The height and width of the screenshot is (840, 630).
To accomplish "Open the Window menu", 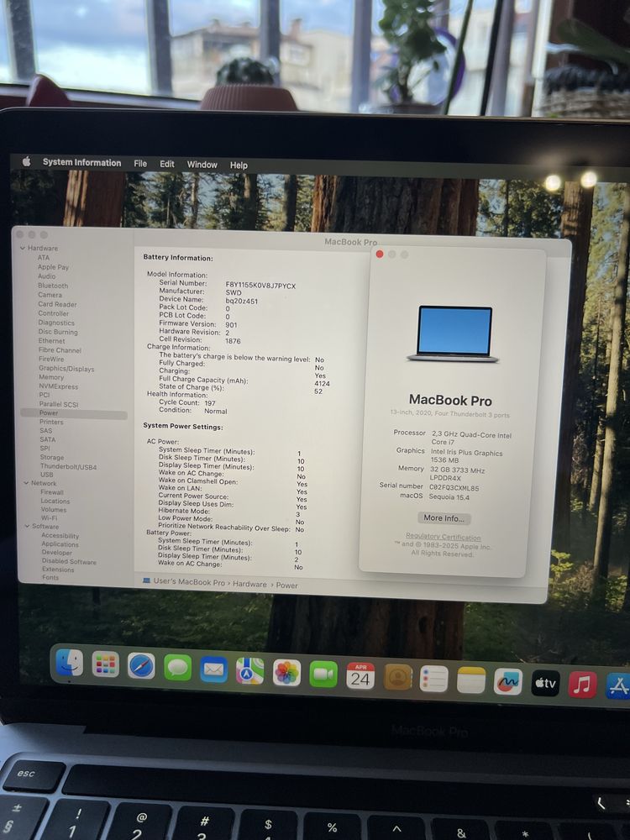I will point(202,165).
